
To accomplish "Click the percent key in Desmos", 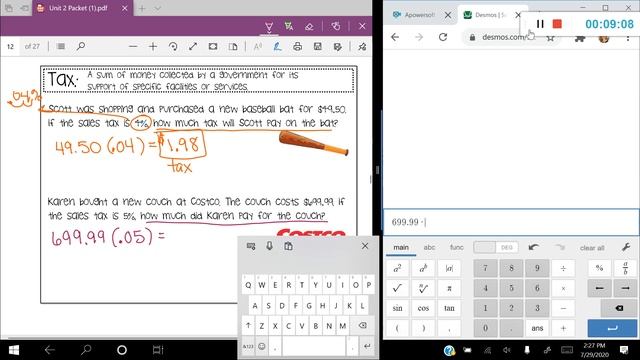I will [x=599, y=268].
